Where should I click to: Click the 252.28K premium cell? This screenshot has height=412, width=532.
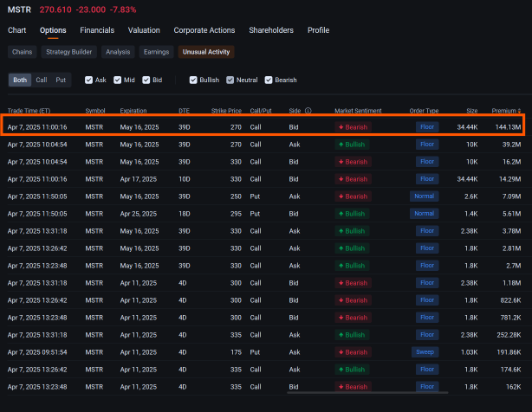(x=509, y=335)
